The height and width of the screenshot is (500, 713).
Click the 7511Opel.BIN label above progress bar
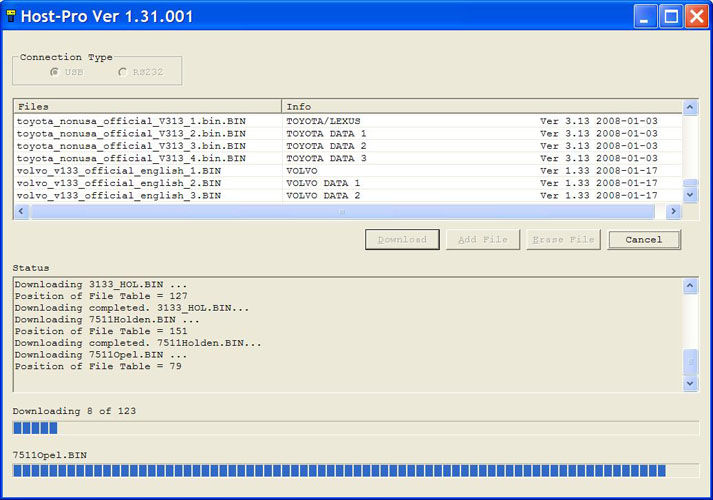tap(50, 455)
